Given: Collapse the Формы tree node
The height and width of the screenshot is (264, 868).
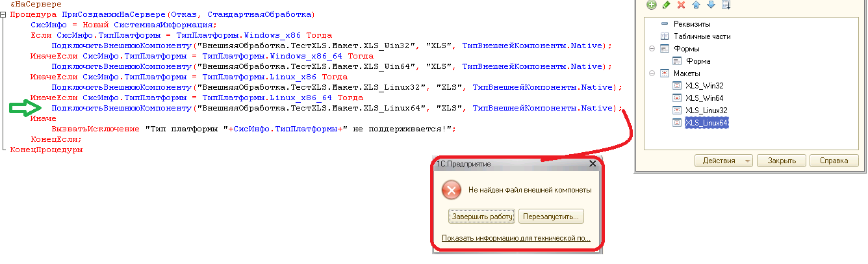Looking at the screenshot, I should 652,49.
